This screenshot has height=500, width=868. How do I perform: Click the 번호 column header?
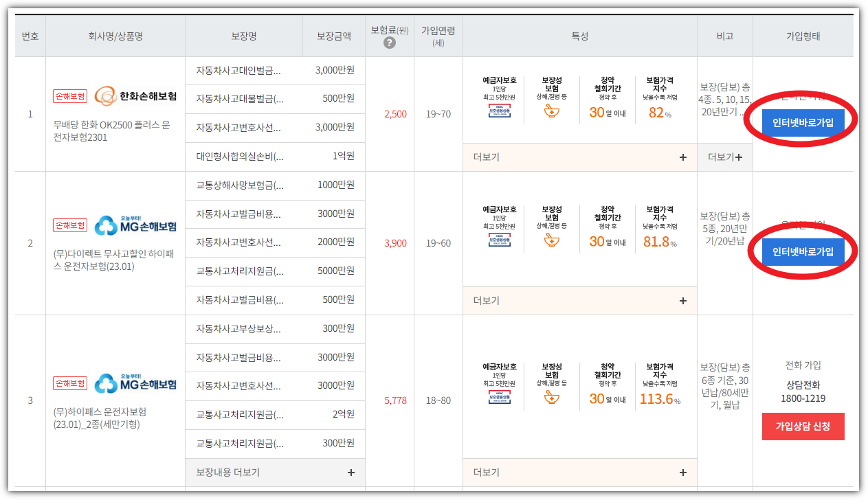(x=30, y=36)
